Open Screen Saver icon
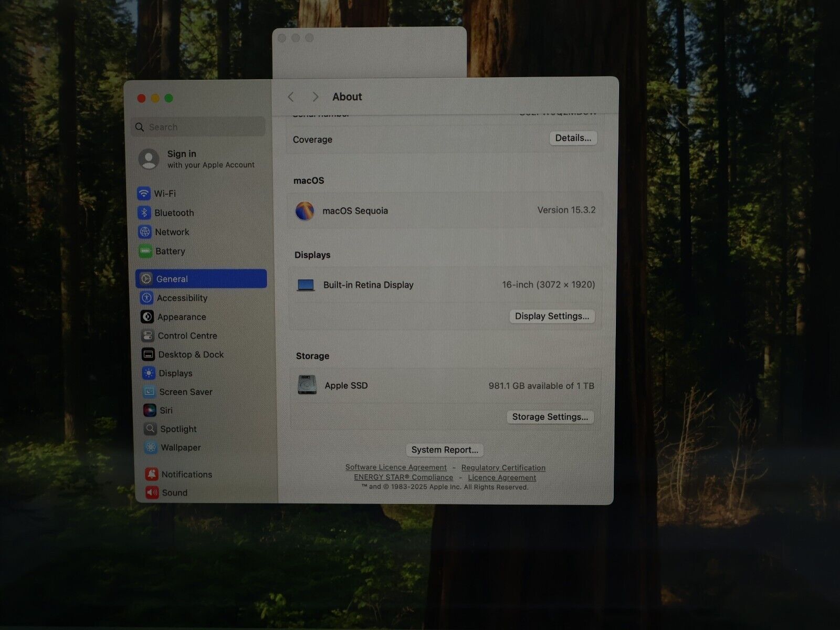 (x=150, y=392)
